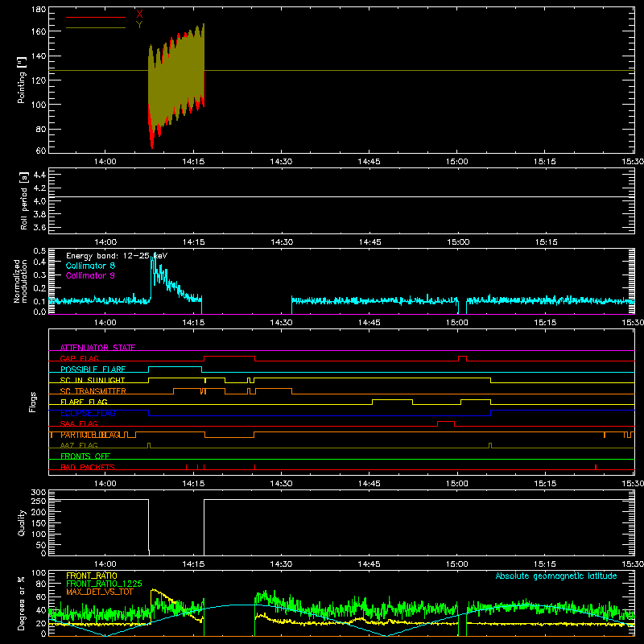Click the raised SAA_FLAG segment before 15:00

point(446,422)
